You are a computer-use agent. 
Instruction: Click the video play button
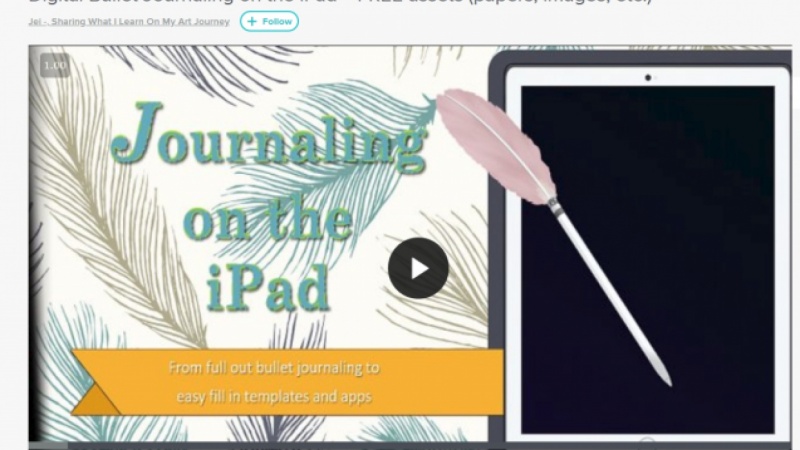418,268
